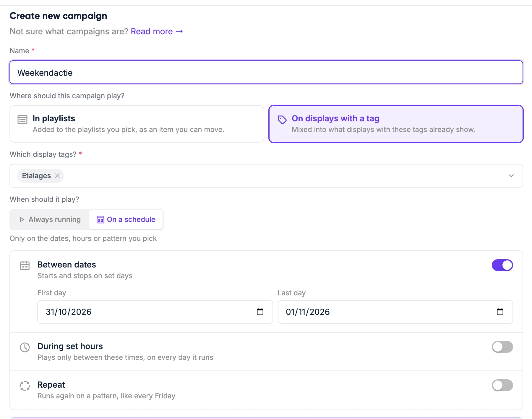Enable the During set hours switch
Viewport: 532px width, 419px height.
(x=502, y=347)
